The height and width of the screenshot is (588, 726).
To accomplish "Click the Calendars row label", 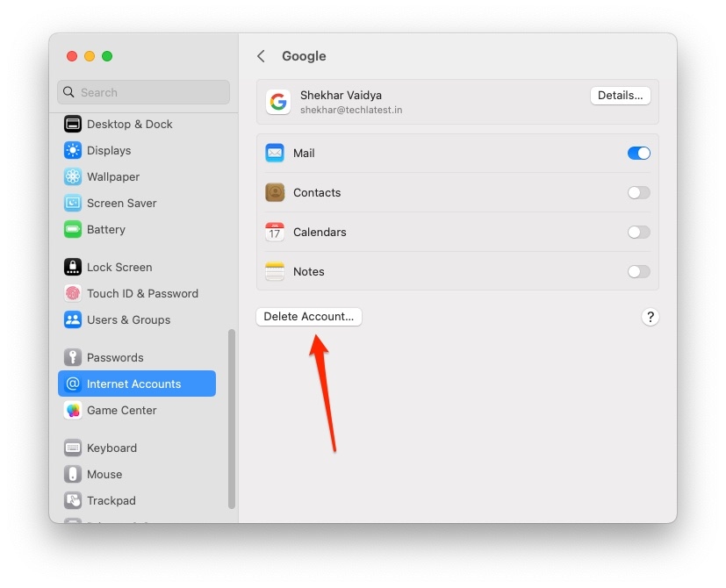I will pos(320,232).
